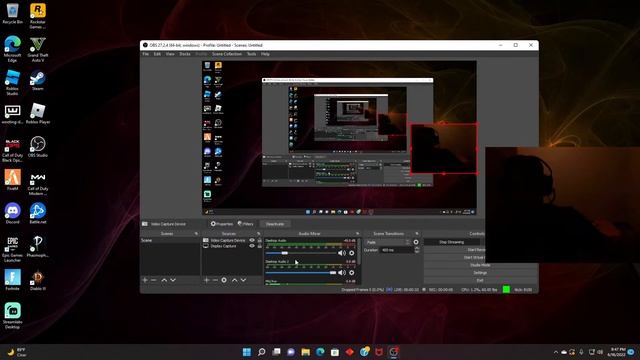The height and width of the screenshot is (360, 640).
Task: Pop out the Scenes dock panel
Action: click(x=196, y=234)
